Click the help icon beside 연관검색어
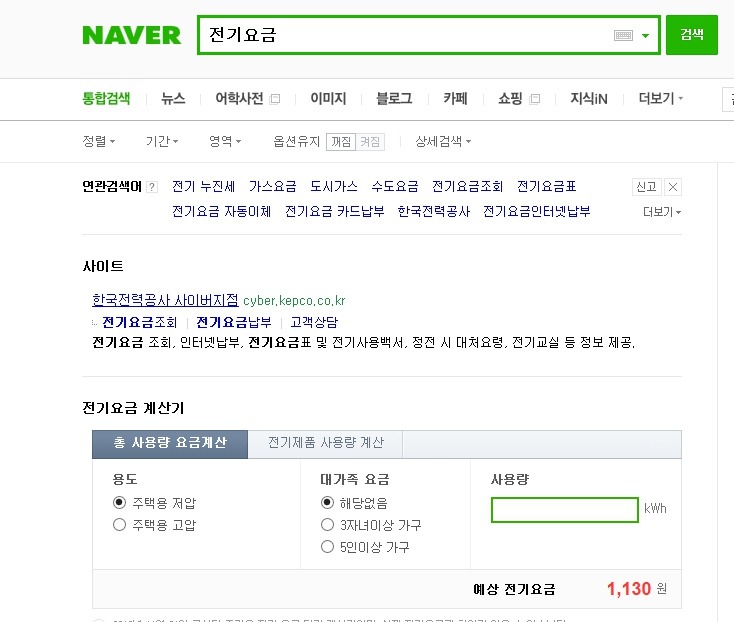734x622 pixels. tap(152, 187)
